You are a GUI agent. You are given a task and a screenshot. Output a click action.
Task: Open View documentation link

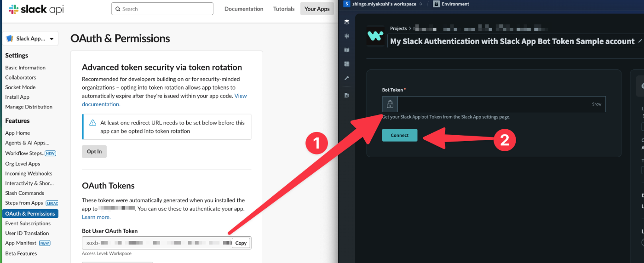point(164,100)
